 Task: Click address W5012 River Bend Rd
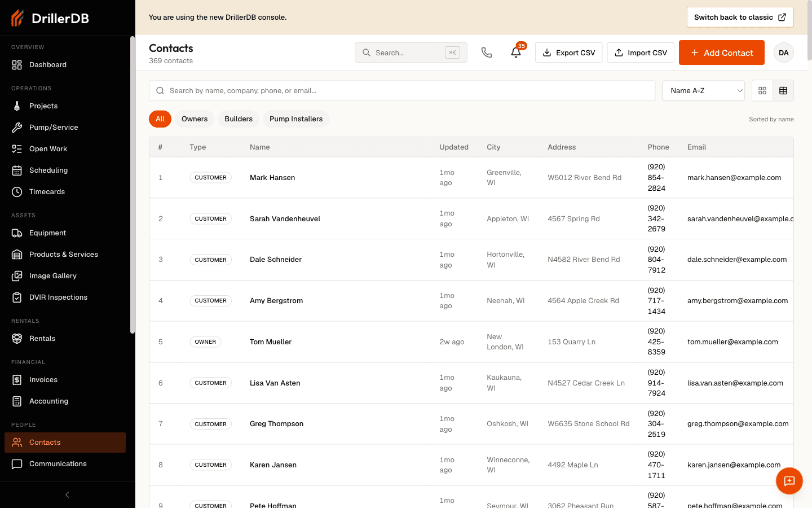[x=584, y=177]
